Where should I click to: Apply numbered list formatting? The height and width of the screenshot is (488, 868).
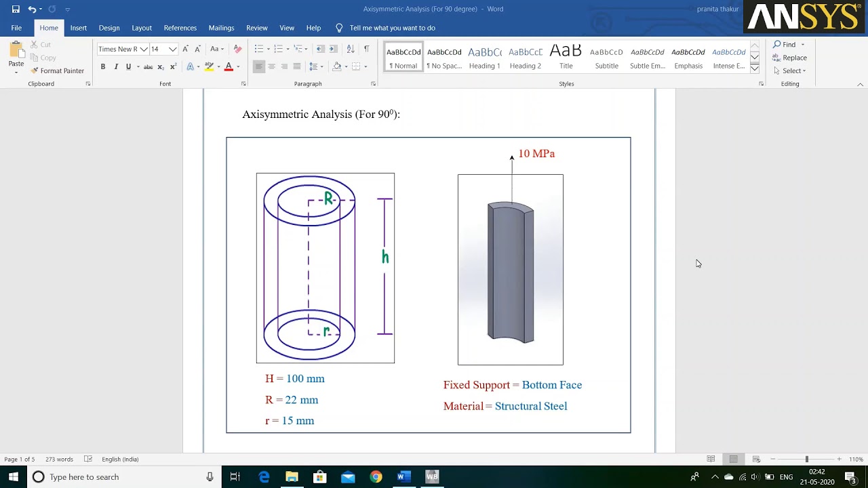pyautogui.click(x=278, y=49)
